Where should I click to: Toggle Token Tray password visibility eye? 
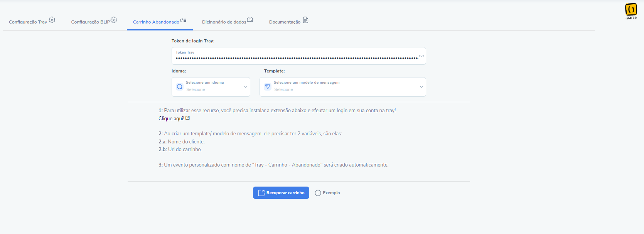(421, 56)
